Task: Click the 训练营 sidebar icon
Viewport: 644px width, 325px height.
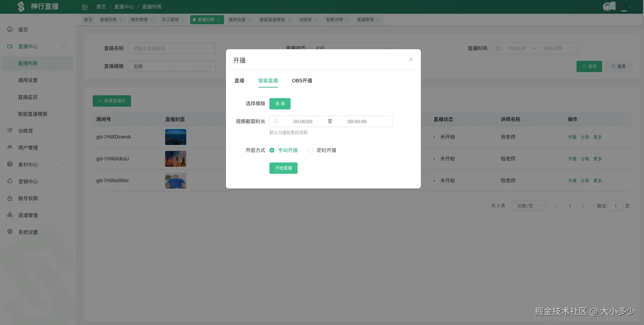Action: (10, 130)
